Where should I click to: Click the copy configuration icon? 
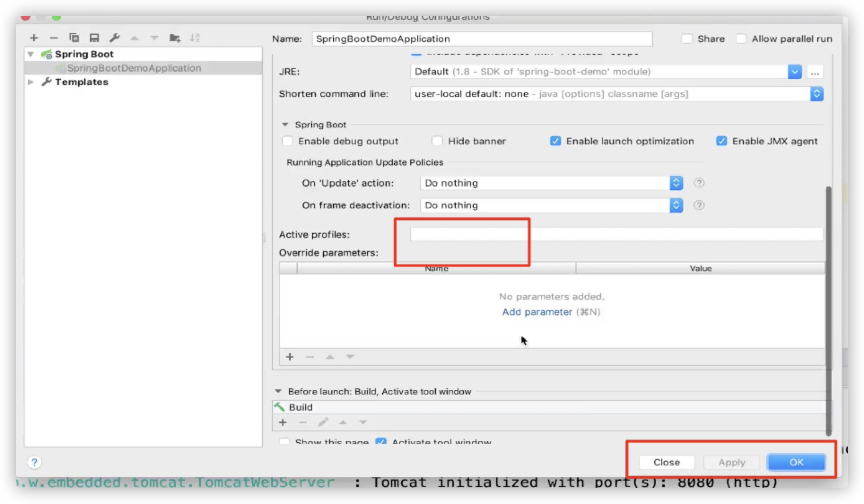point(74,38)
